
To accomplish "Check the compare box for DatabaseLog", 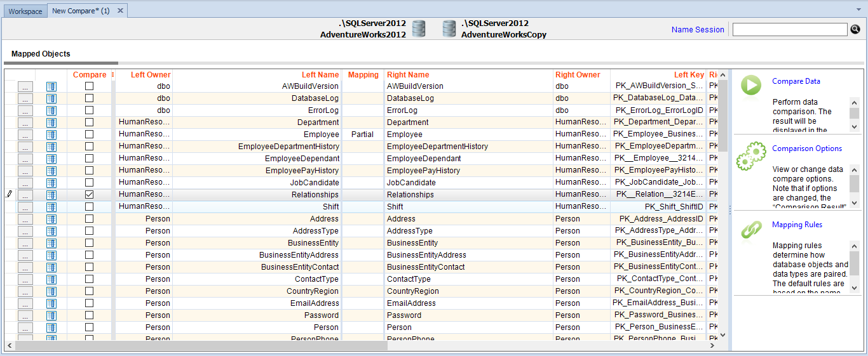I will click(89, 98).
